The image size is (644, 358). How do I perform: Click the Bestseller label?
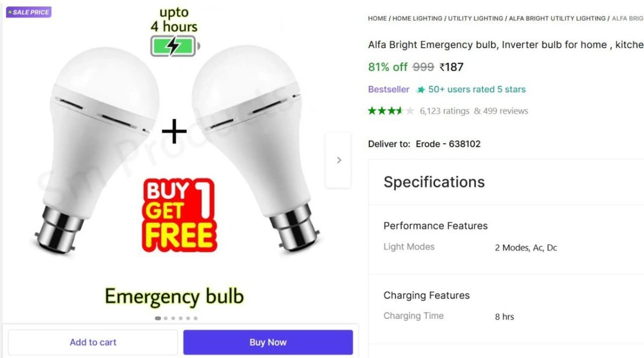pyautogui.click(x=389, y=89)
